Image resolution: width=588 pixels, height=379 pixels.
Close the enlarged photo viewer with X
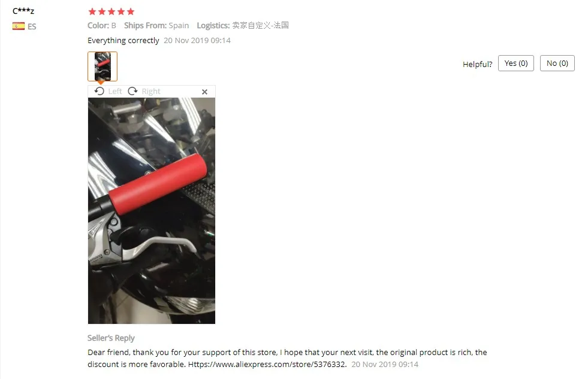(205, 92)
